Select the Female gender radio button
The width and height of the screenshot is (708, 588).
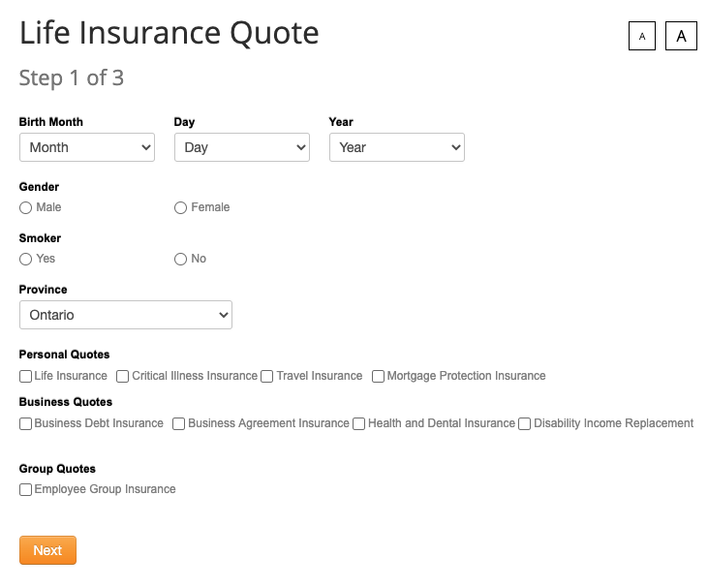coord(181,208)
